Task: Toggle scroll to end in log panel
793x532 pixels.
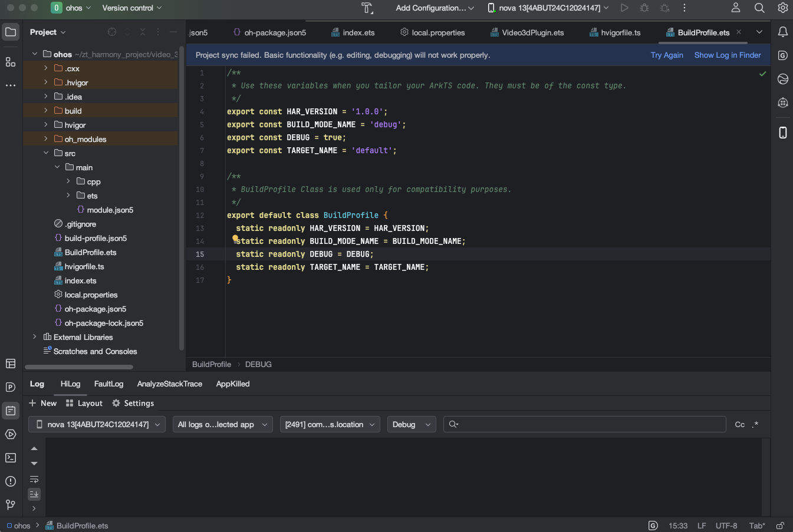Action: click(x=34, y=494)
